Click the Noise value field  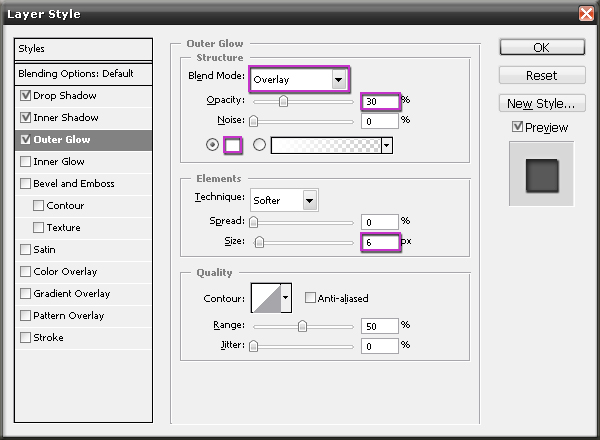tap(380, 121)
